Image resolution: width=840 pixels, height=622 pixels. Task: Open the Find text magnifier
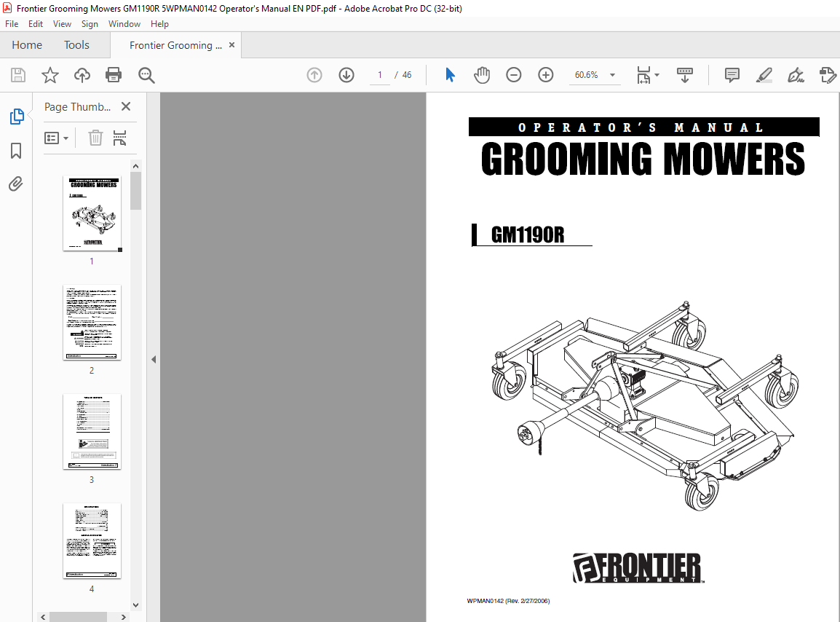(x=146, y=75)
